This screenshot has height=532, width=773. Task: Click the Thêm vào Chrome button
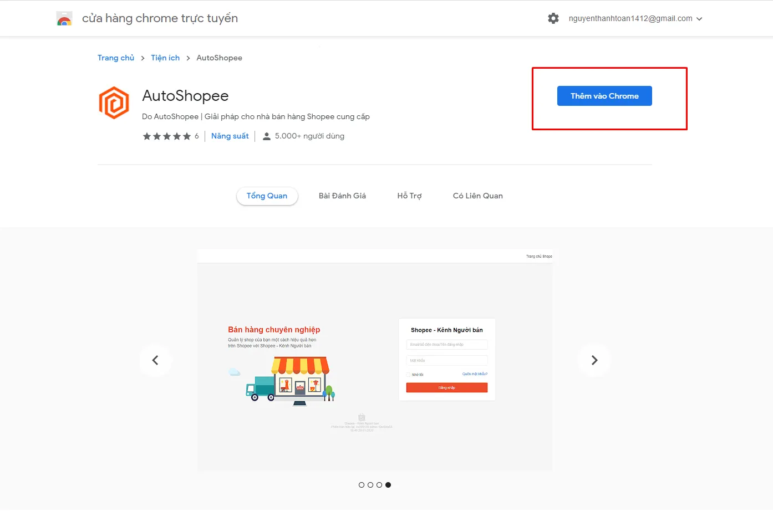[x=604, y=96]
